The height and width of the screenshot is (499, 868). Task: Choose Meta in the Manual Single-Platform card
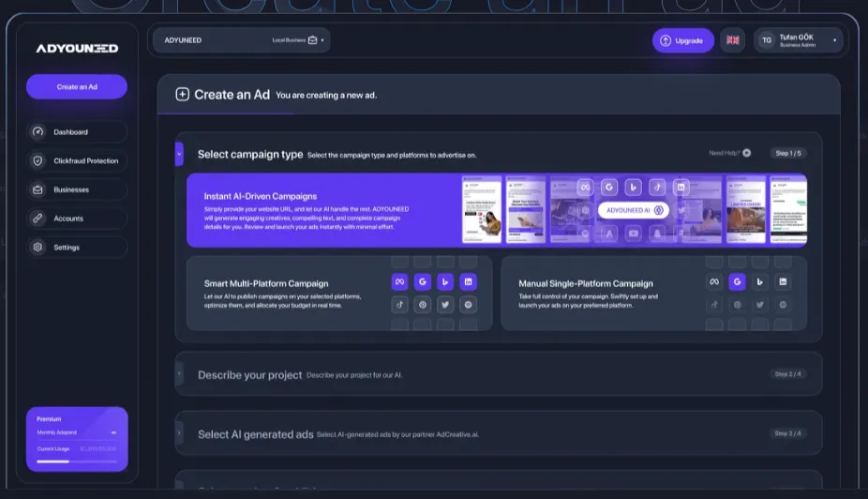point(714,282)
